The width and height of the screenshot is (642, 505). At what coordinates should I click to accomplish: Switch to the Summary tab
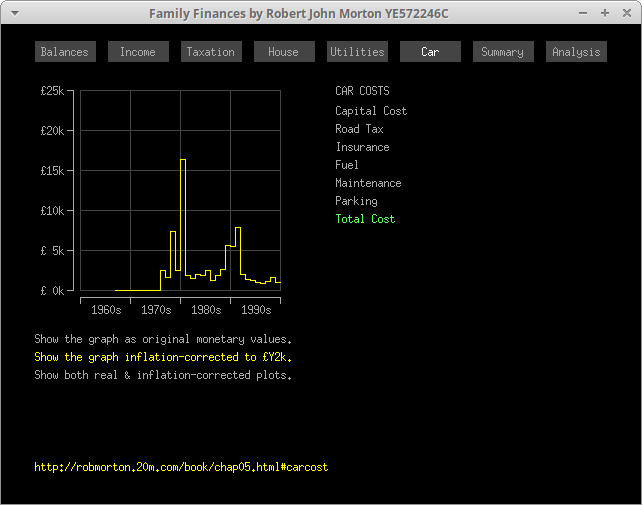tap(503, 52)
